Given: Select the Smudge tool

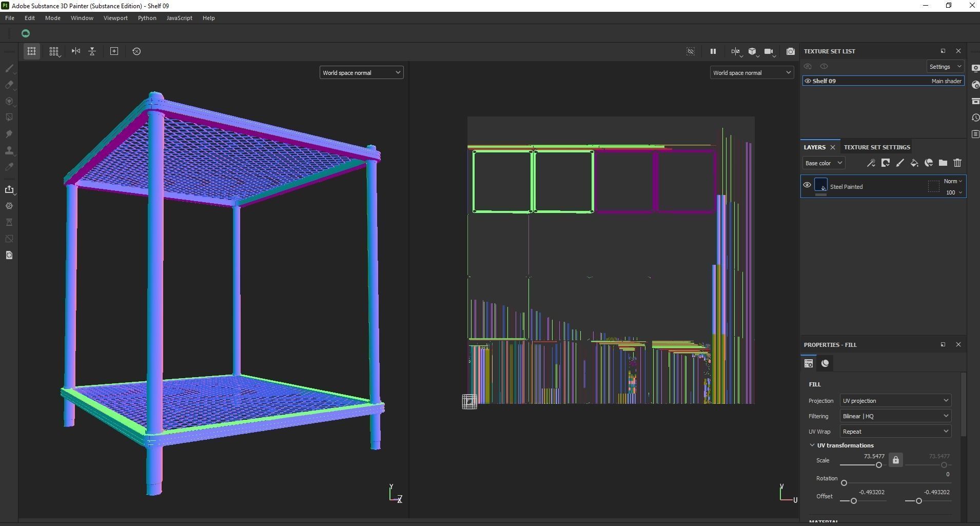Looking at the screenshot, I should pyautogui.click(x=9, y=134).
